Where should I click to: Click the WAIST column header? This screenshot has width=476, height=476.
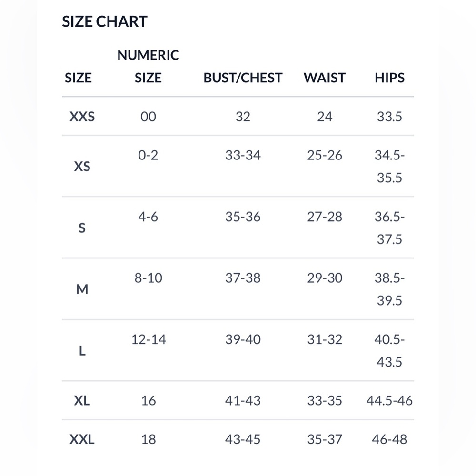tap(325, 78)
